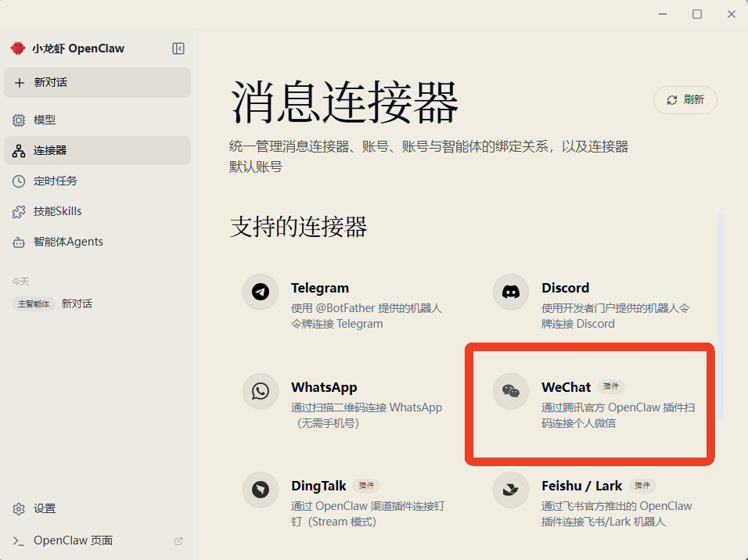Click the Feishu / Lark bird icon
The height and width of the screenshot is (560, 748).
coord(511,490)
